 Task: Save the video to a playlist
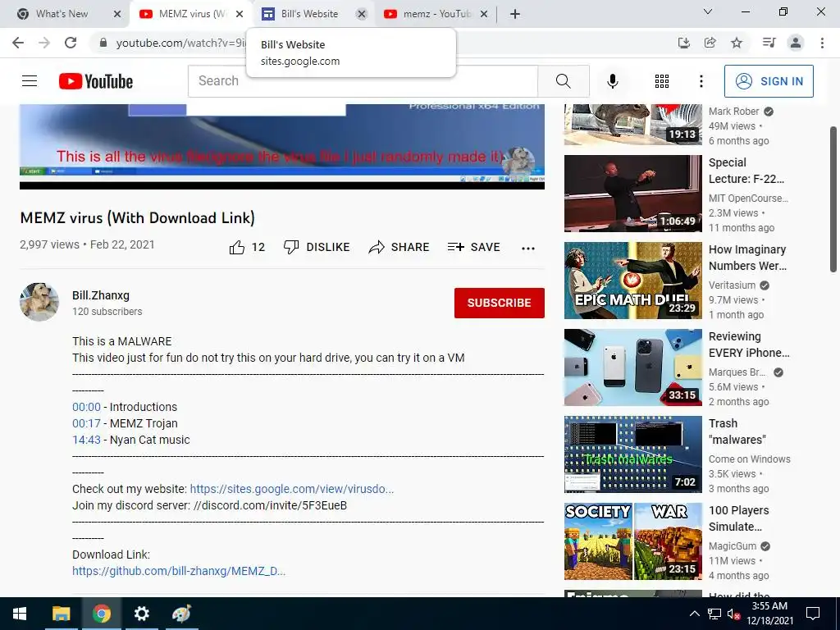point(473,247)
